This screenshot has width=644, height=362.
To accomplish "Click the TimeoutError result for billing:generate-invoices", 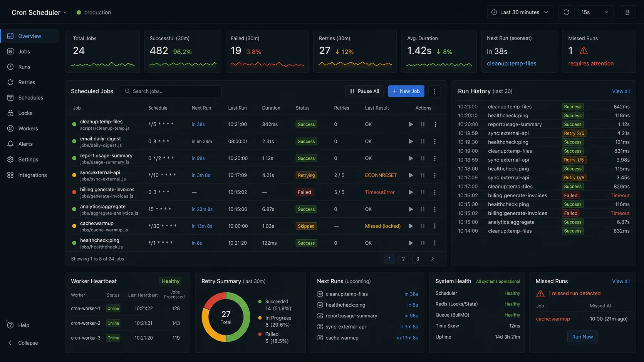I will point(380,192).
